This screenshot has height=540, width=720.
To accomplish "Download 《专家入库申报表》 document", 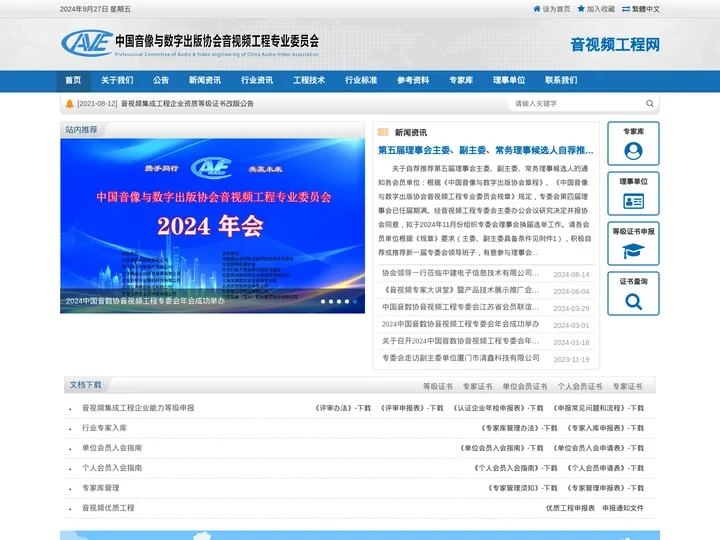I will [605, 428].
